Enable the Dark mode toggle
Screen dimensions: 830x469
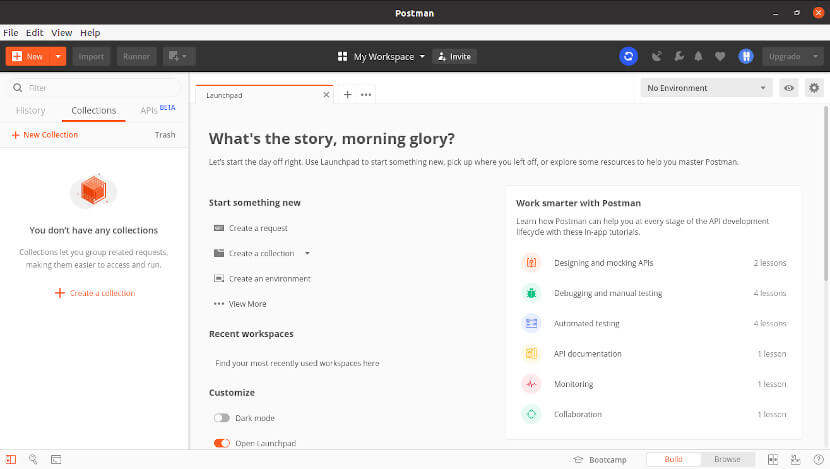pos(222,418)
